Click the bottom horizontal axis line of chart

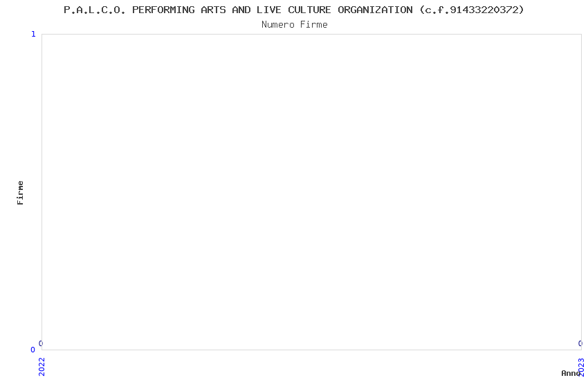[311, 350]
